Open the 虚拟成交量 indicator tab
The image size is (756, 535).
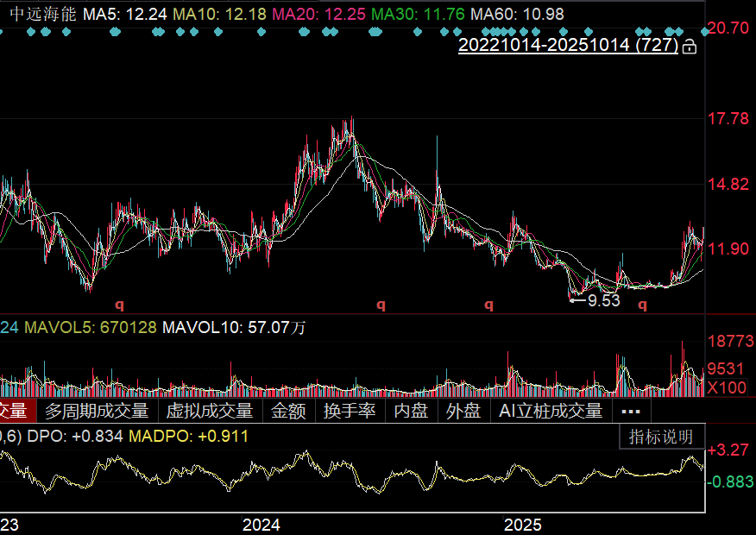tap(210, 412)
